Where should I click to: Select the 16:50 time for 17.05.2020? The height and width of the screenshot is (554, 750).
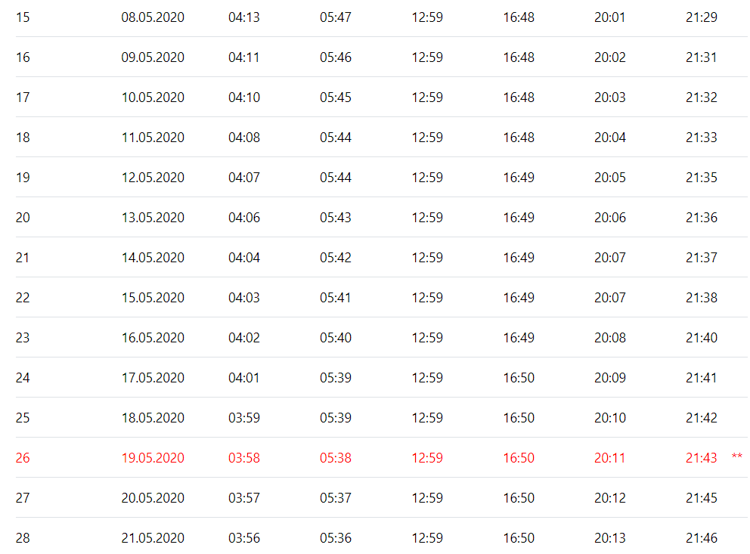pyautogui.click(x=519, y=378)
